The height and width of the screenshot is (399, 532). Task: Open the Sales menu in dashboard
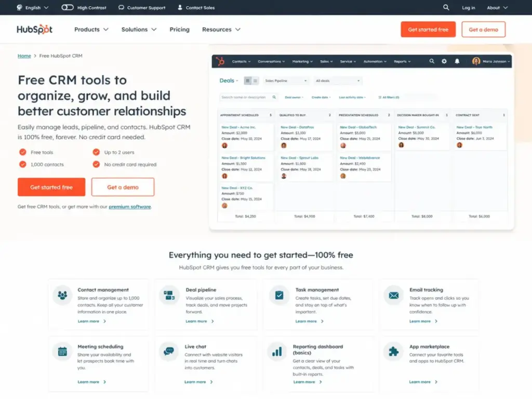pos(326,61)
